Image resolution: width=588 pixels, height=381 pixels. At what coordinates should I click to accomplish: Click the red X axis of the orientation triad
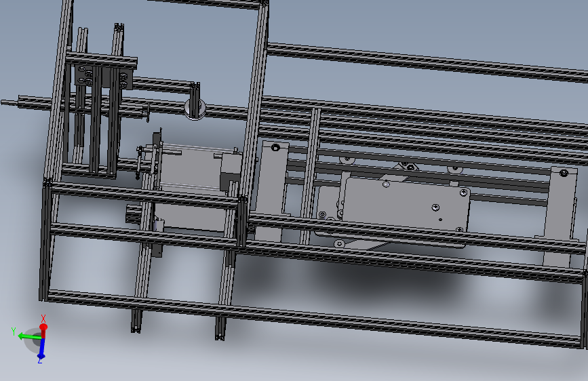point(43,330)
